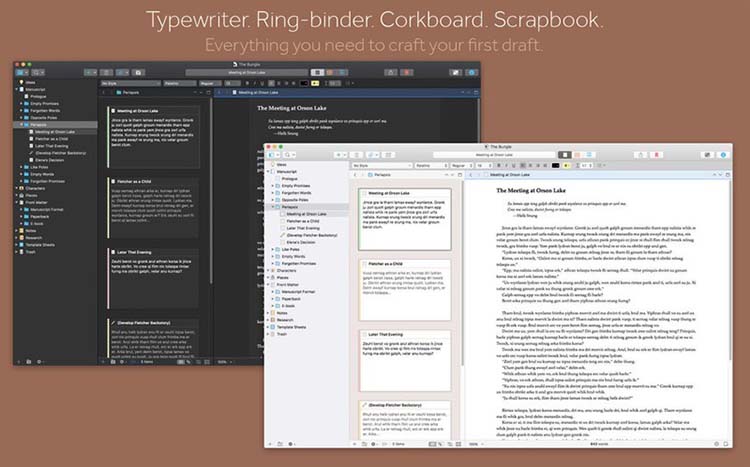The width and height of the screenshot is (750, 467).
Task: Open the font size dropdown in light window
Action: coord(484,166)
